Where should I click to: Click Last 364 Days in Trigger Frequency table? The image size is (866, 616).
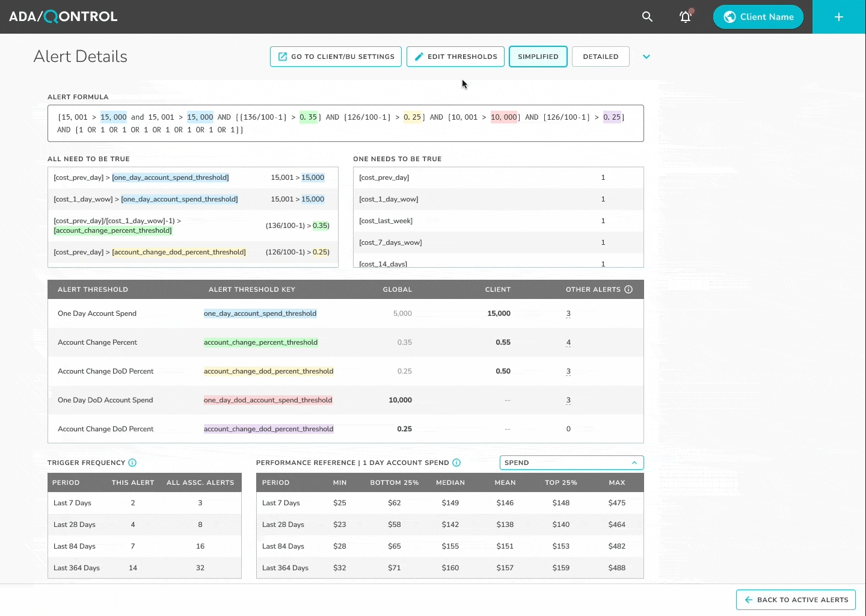(x=76, y=568)
